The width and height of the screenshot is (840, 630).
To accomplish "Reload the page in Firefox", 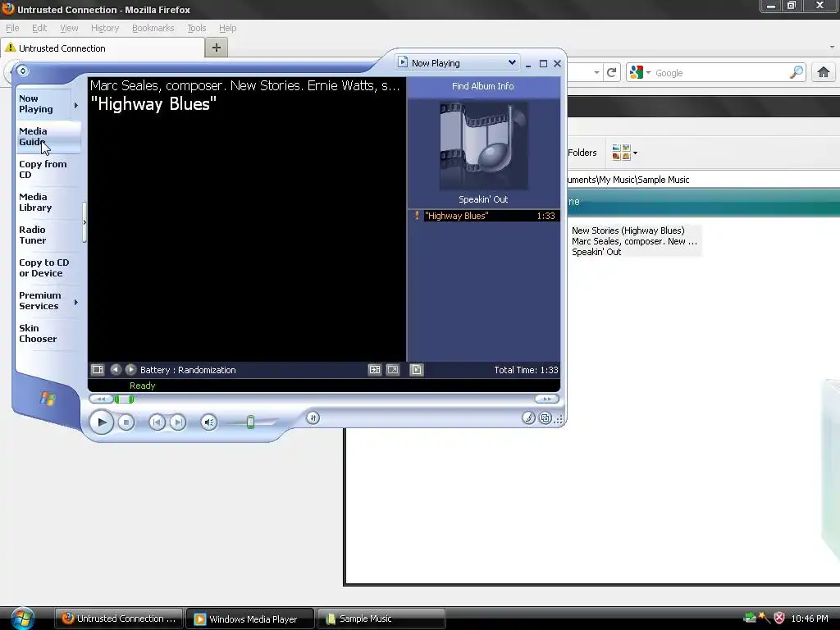I will [611, 72].
